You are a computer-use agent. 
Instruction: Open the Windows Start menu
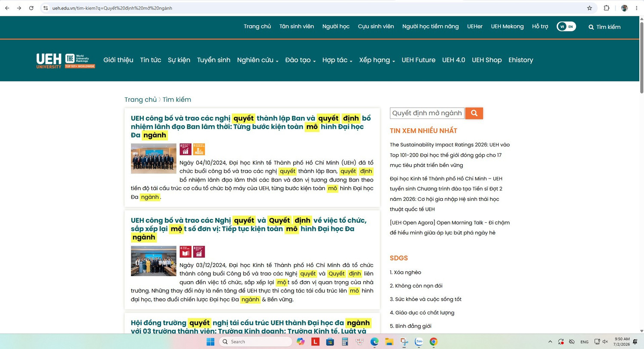[x=210, y=342]
